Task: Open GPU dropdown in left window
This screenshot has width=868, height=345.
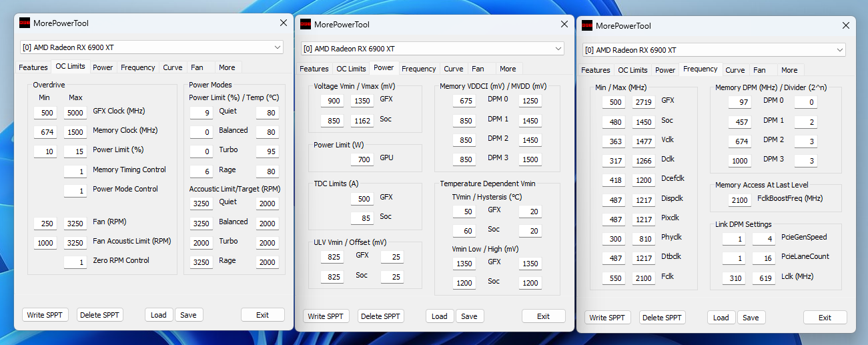Action: point(152,47)
